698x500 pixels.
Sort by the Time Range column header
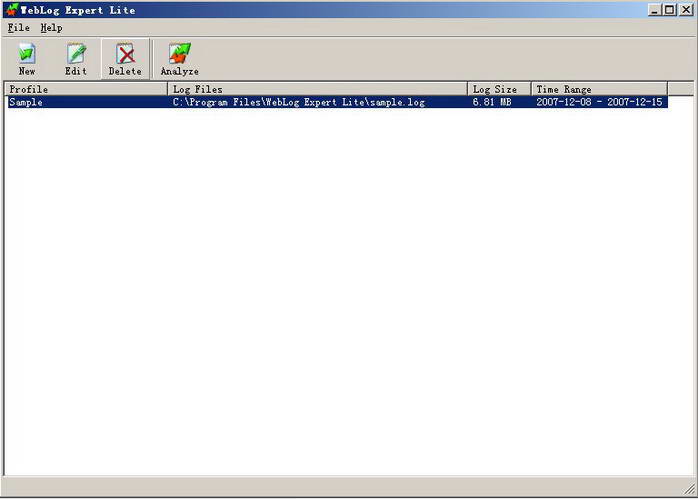coord(599,89)
